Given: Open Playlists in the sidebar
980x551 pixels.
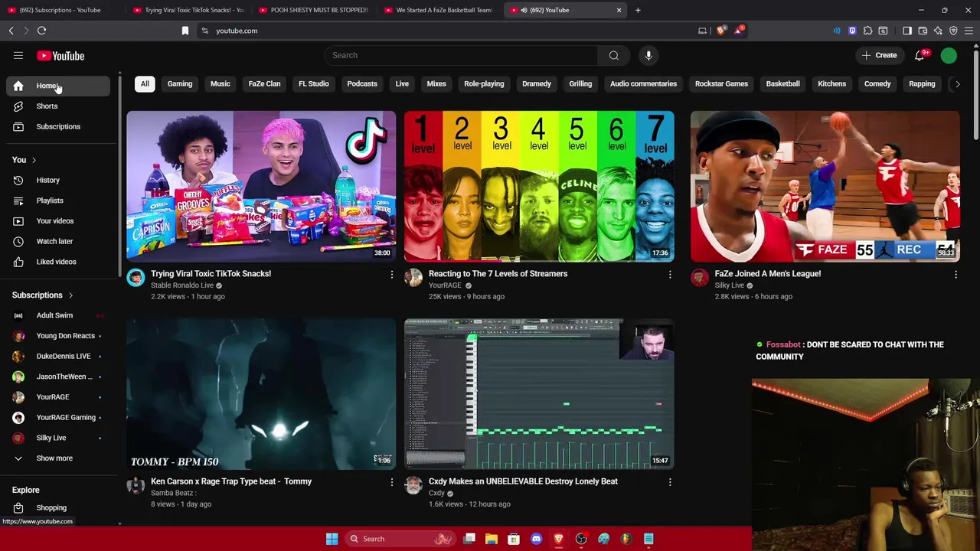Looking at the screenshot, I should (58, 201).
